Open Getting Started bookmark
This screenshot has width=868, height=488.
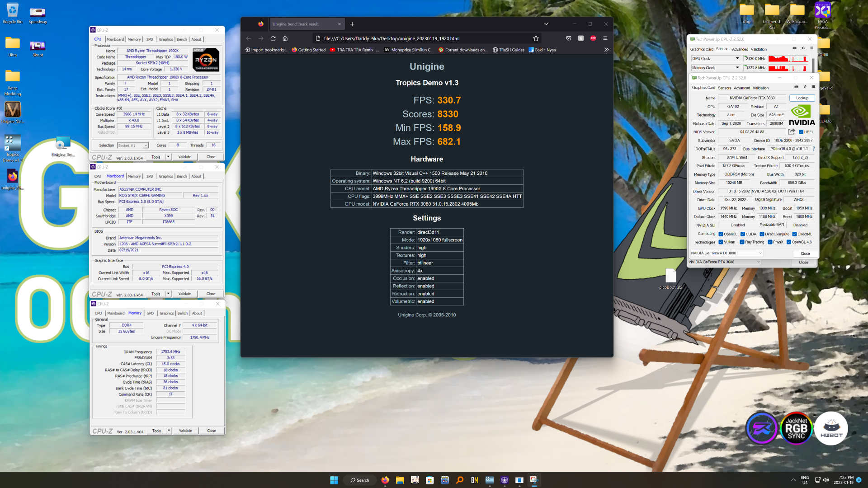(308, 50)
